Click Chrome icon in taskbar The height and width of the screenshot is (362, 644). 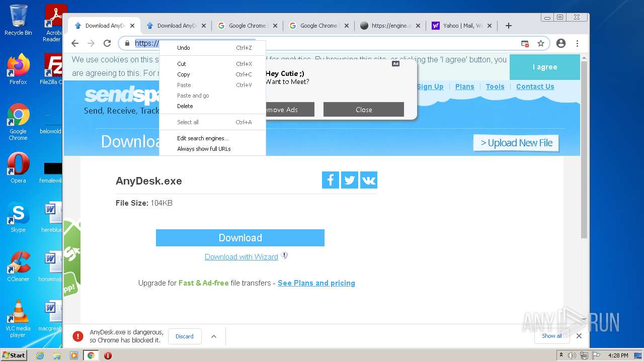click(91, 355)
